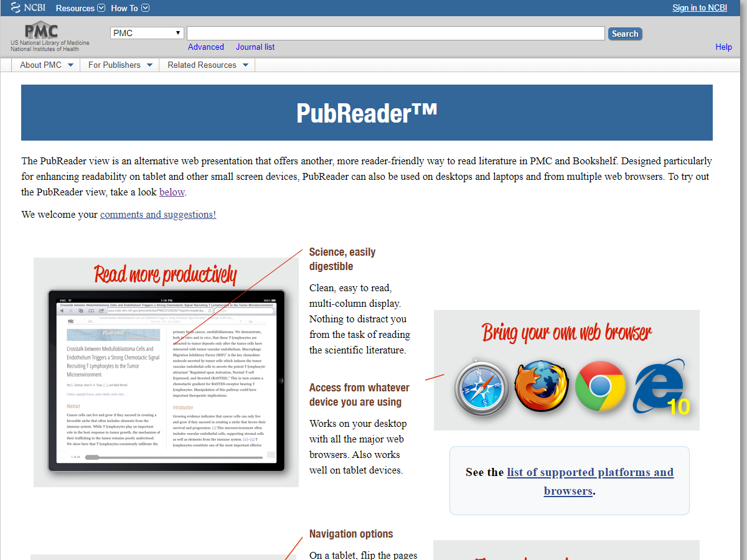
Task: Expand the For Publishers menu
Action: [x=120, y=65]
